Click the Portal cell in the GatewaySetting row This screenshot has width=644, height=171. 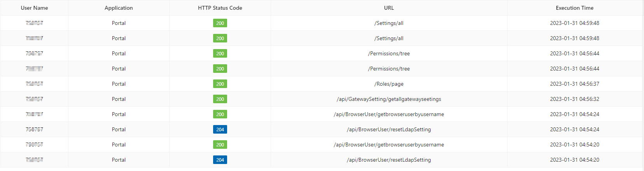click(x=119, y=99)
